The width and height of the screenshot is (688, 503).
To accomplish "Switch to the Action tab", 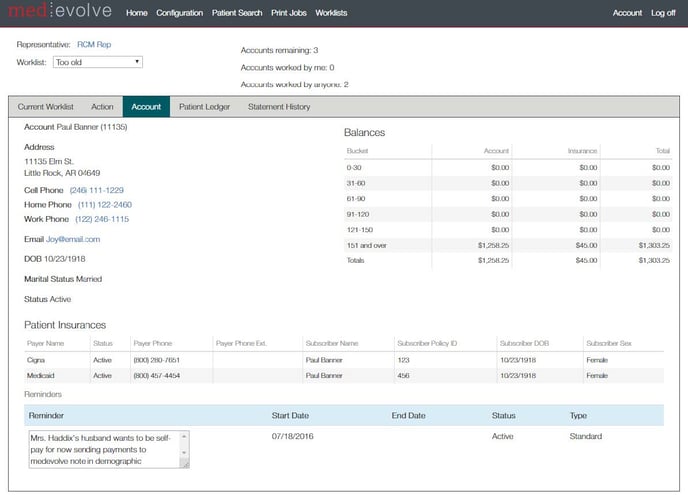I will 102,107.
